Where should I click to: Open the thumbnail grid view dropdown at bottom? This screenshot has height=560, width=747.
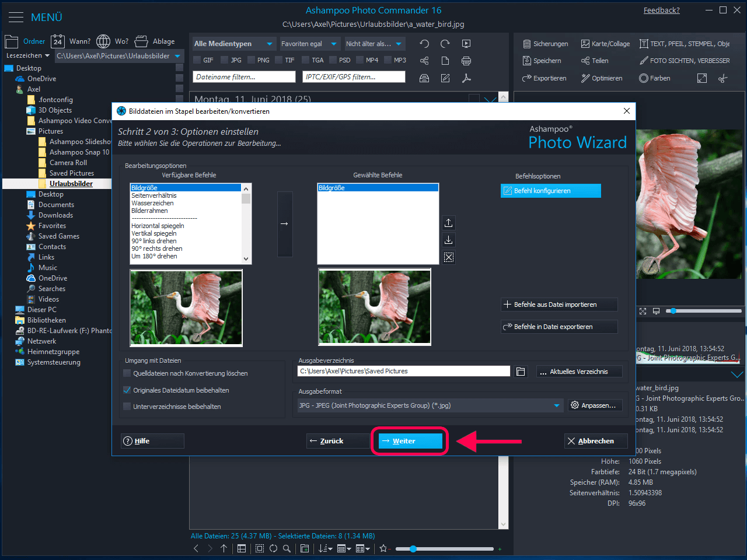[363, 548]
